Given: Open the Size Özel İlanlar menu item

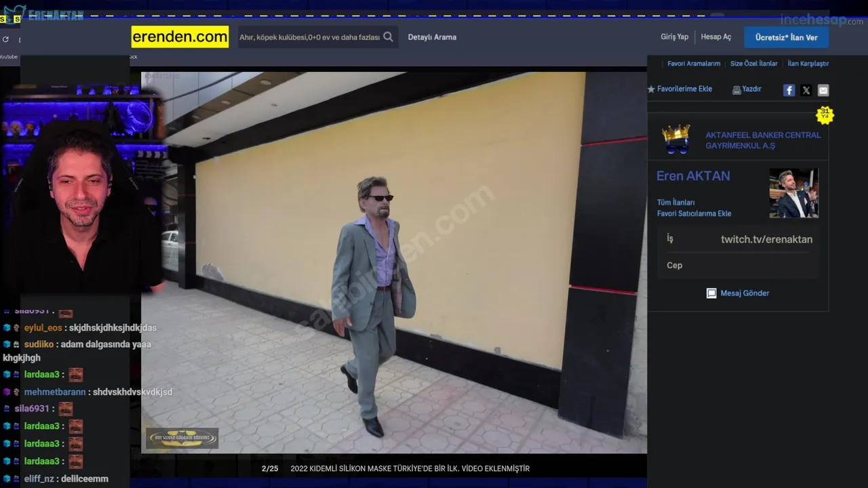Looking at the screenshot, I should click(x=754, y=64).
